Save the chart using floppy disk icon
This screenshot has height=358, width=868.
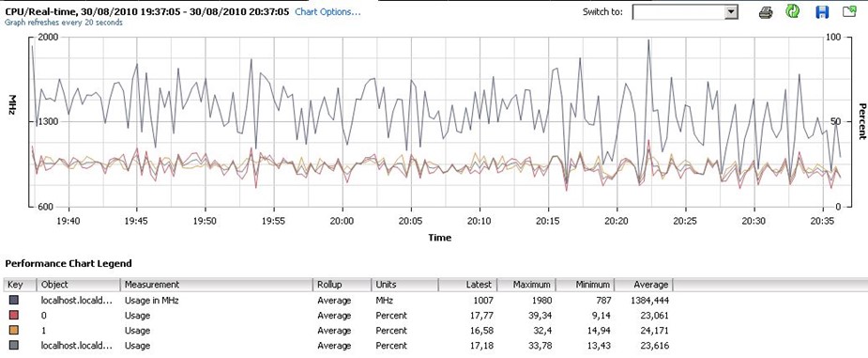pyautogui.click(x=822, y=11)
